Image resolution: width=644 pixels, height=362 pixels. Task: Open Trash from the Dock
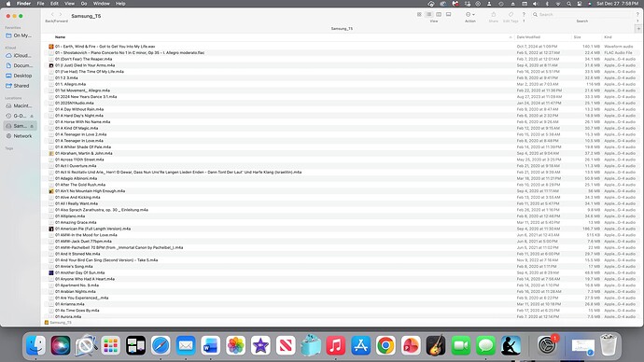609,345
